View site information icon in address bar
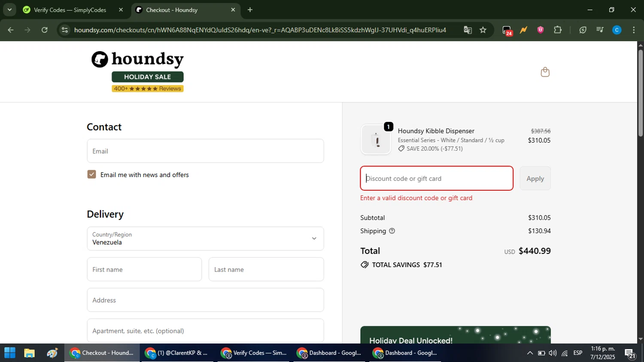This screenshot has width=644, height=362. tap(64, 30)
